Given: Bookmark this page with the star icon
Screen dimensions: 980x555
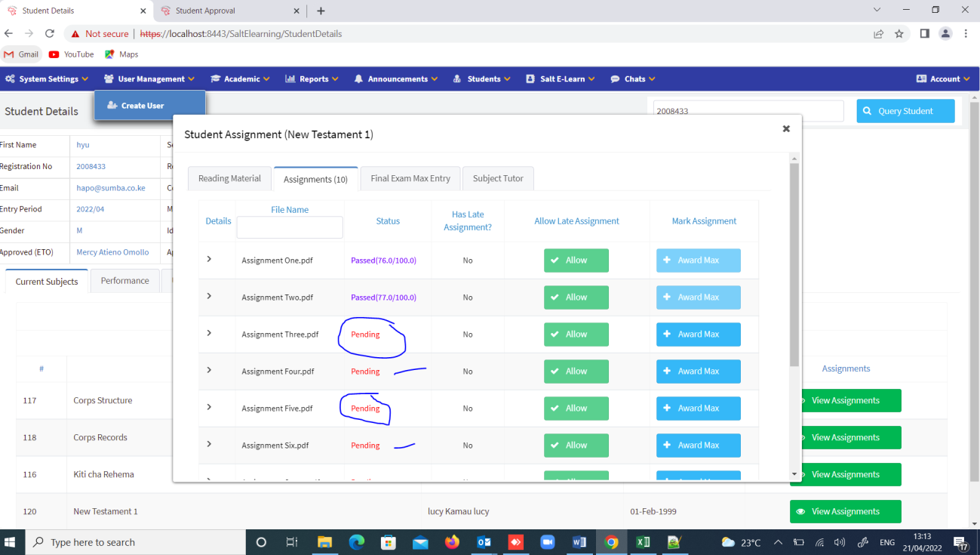Looking at the screenshot, I should (x=899, y=33).
